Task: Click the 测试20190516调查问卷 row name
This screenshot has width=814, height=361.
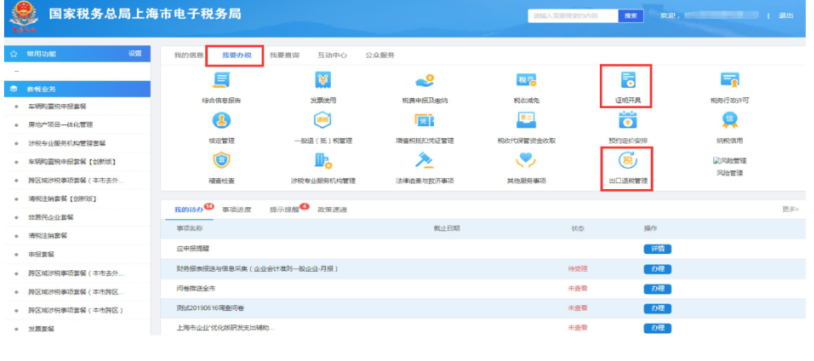Action: click(210, 309)
